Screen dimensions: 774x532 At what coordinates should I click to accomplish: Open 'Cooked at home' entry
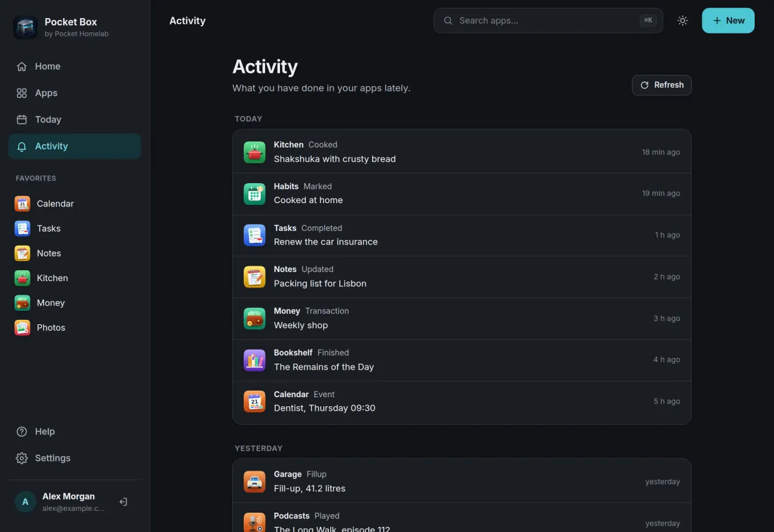tap(462, 193)
